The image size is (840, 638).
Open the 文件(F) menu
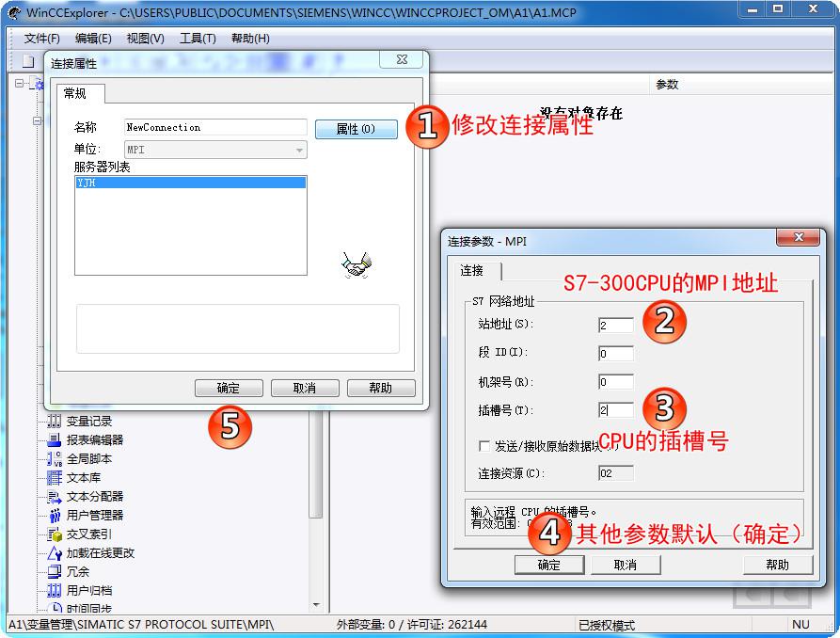tap(41, 39)
